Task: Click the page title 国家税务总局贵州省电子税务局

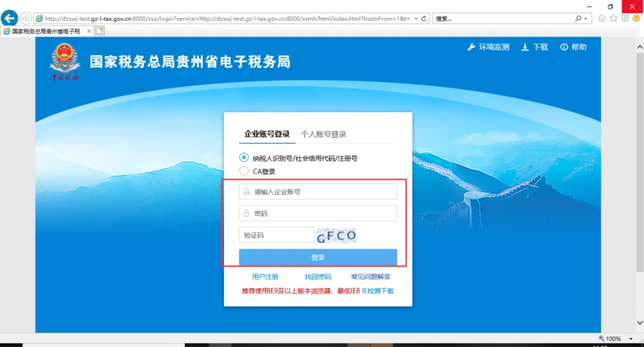Action: click(190, 61)
